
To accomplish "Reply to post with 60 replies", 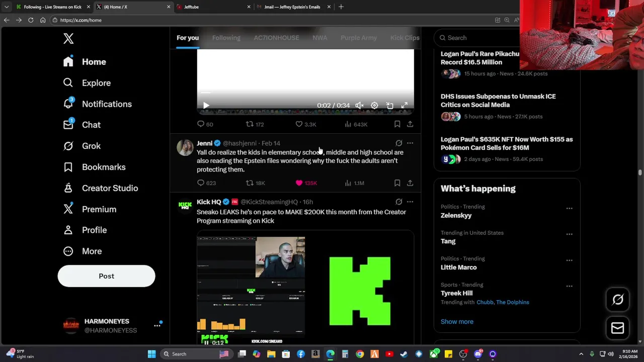I will [205, 124].
